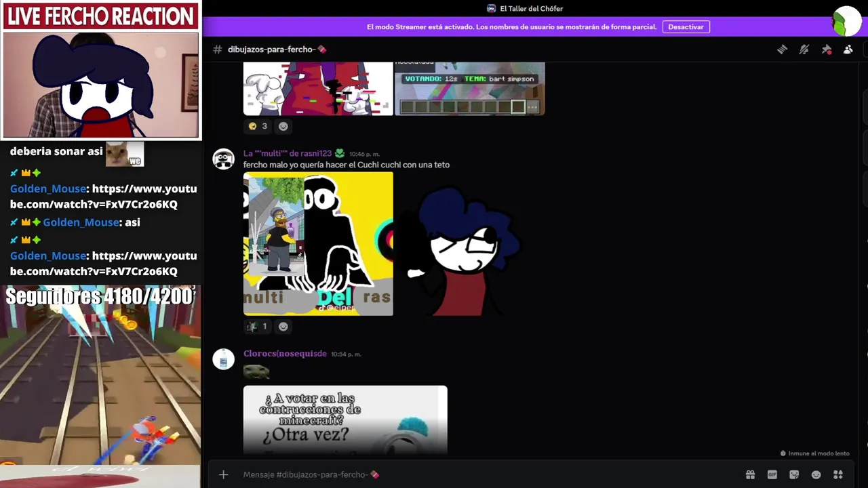Click the reaction with count 3
Image resolution: width=868 pixels, height=488 pixels.
tap(258, 126)
